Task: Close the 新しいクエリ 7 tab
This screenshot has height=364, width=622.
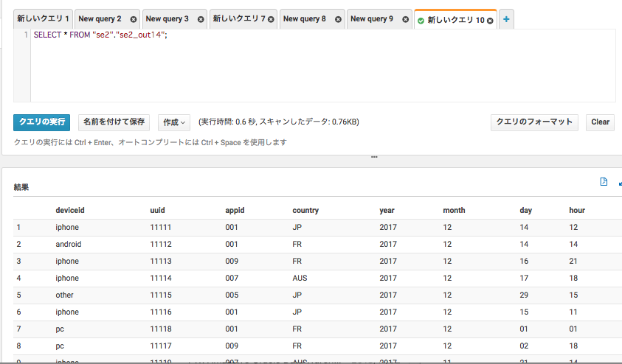Action: click(271, 19)
